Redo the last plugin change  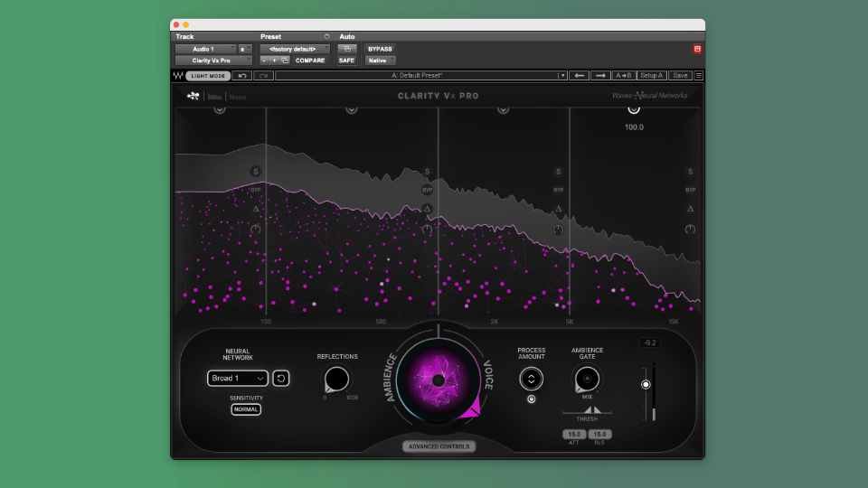(x=263, y=76)
